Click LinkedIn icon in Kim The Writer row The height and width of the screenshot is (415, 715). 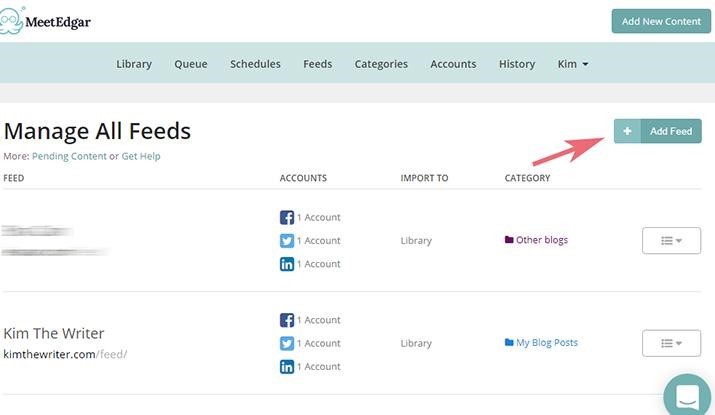point(287,367)
